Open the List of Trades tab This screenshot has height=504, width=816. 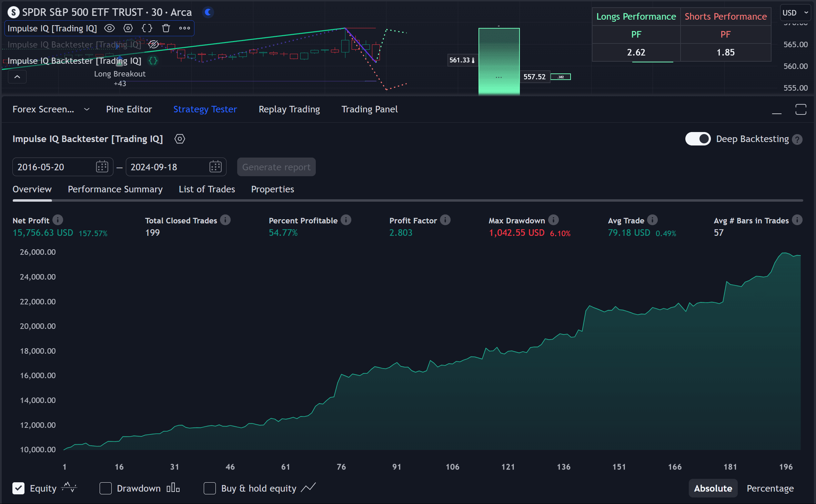point(207,189)
